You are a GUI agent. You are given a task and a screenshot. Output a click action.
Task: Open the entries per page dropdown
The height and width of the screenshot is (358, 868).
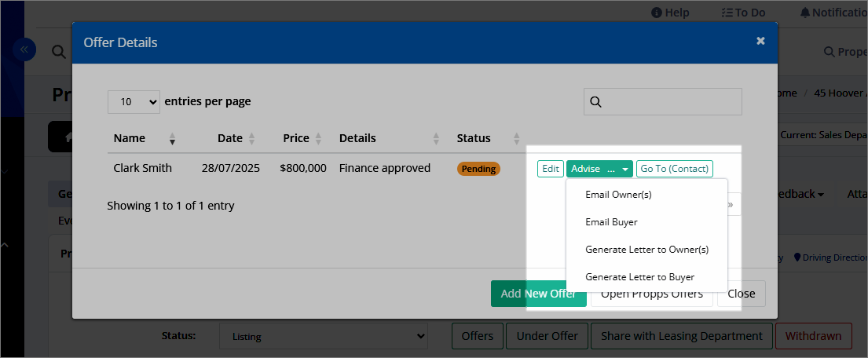click(x=134, y=102)
